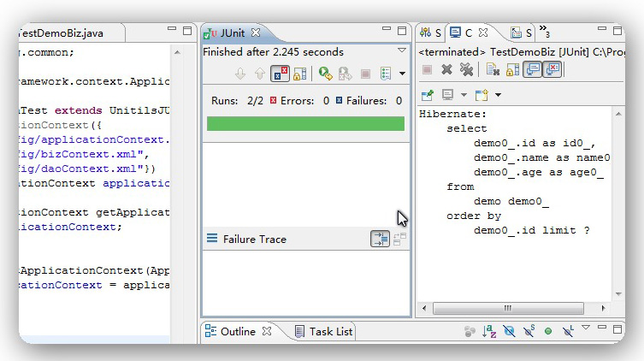The width and height of the screenshot is (644, 361).
Task: Expand the open new console dropdown
Action: pyautogui.click(x=498, y=94)
